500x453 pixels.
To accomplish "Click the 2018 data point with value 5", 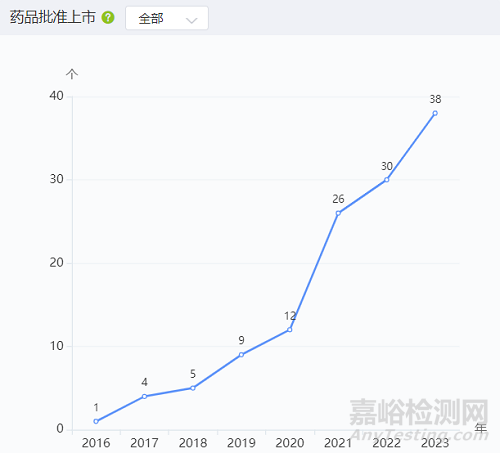I will [x=193, y=388].
